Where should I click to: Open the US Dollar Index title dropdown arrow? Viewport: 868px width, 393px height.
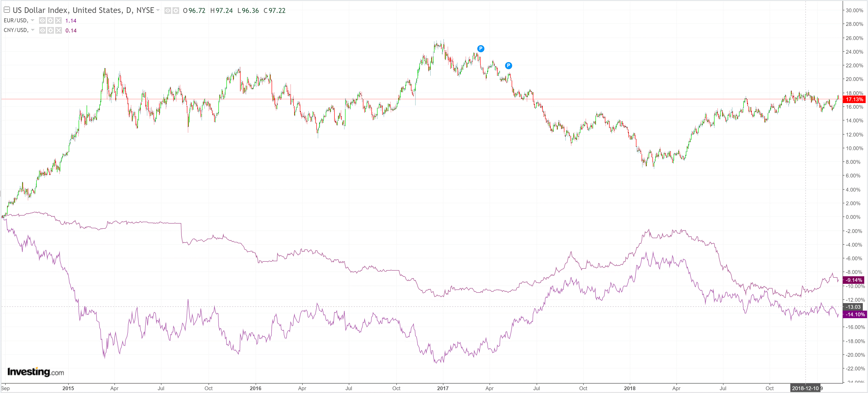tap(158, 10)
